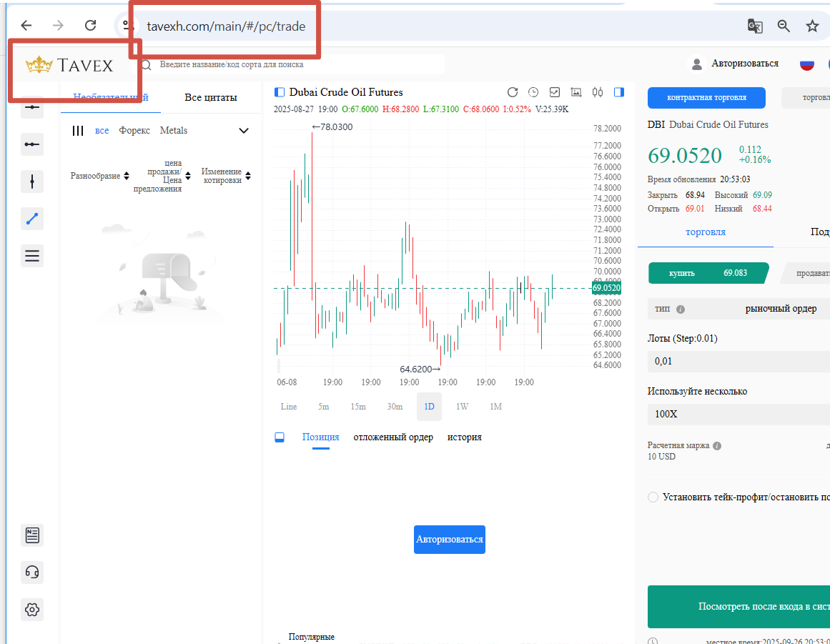
Task: Select the vertical line drawing tool
Action: 31,182
